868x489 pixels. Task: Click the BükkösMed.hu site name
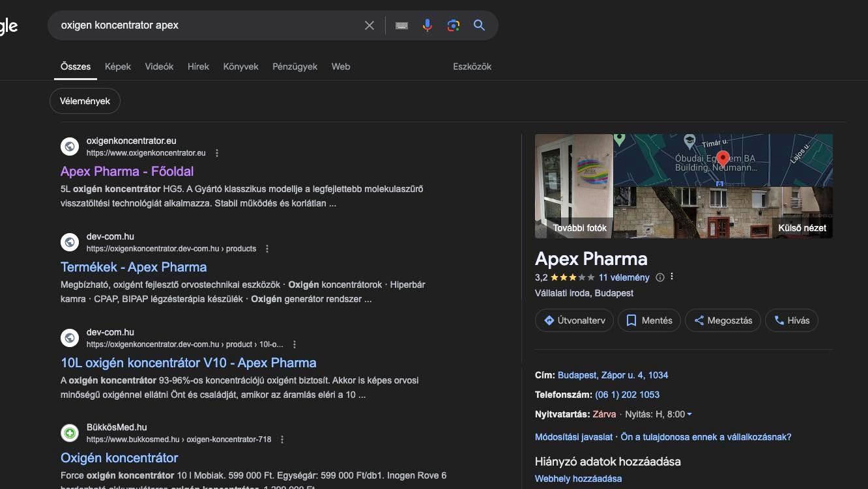click(x=117, y=428)
